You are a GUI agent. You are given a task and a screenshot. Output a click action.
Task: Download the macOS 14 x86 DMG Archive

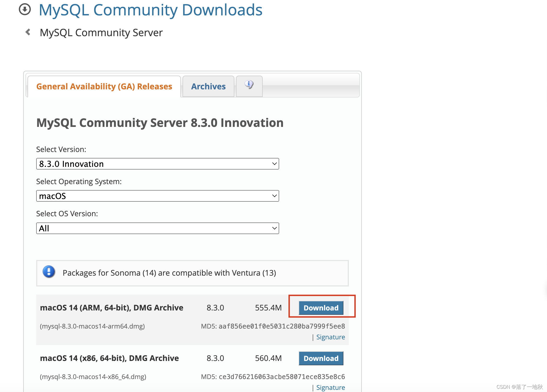(x=321, y=358)
